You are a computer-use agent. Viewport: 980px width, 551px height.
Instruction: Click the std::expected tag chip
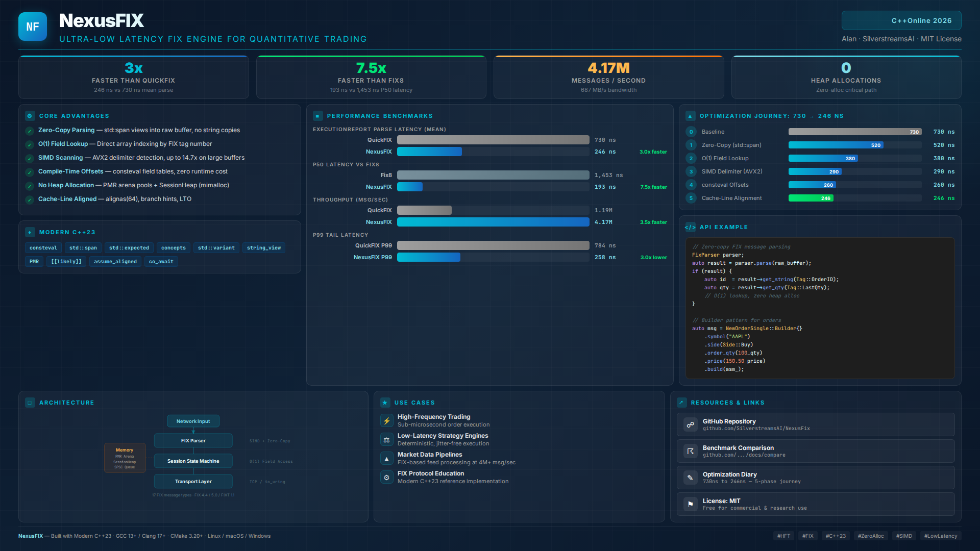point(129,248)
